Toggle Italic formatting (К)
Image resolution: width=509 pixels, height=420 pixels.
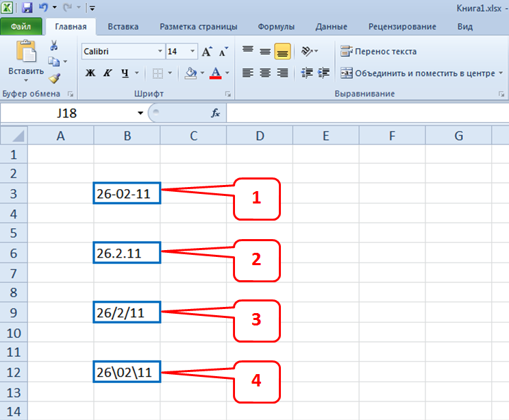tap(108, 73)
